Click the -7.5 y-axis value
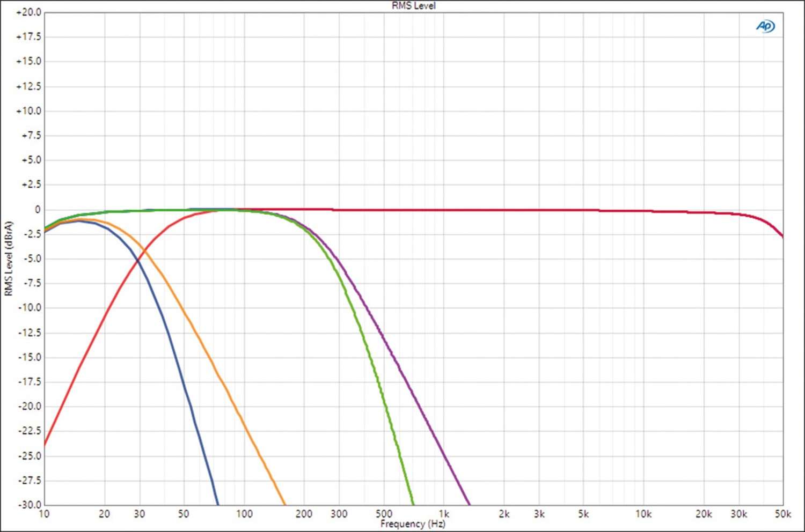This screenshot has width=805, height=532. pyautogui.click(x=31, y=283)
